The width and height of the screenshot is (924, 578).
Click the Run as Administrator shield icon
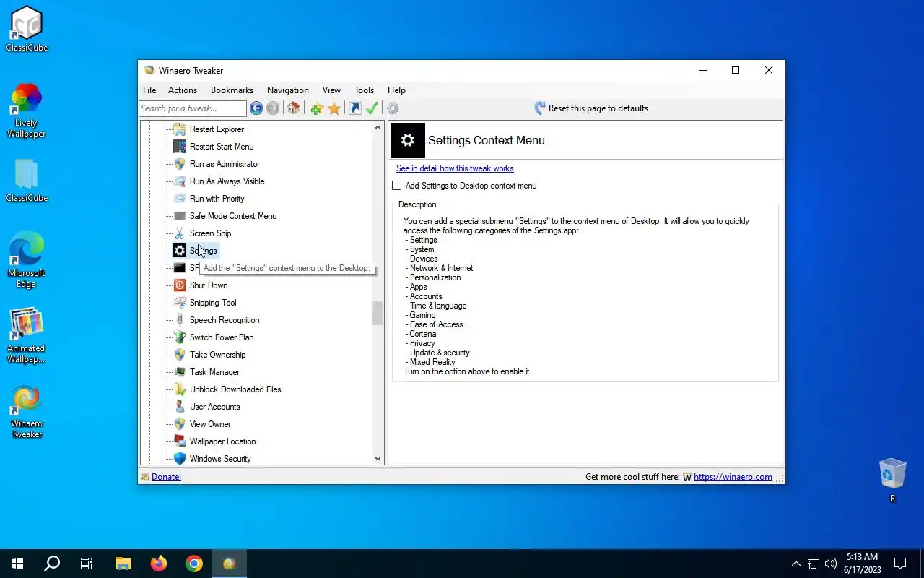180,164
